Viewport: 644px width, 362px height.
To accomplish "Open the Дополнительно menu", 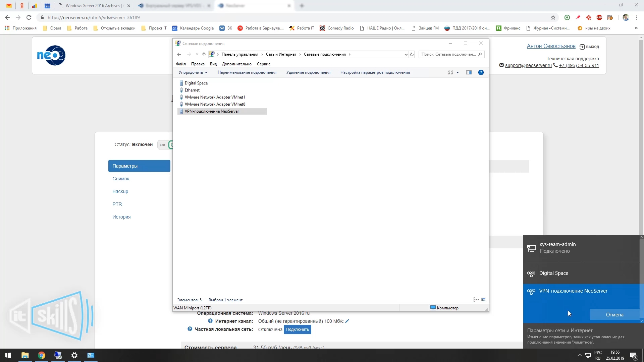I will coord(237,64).
